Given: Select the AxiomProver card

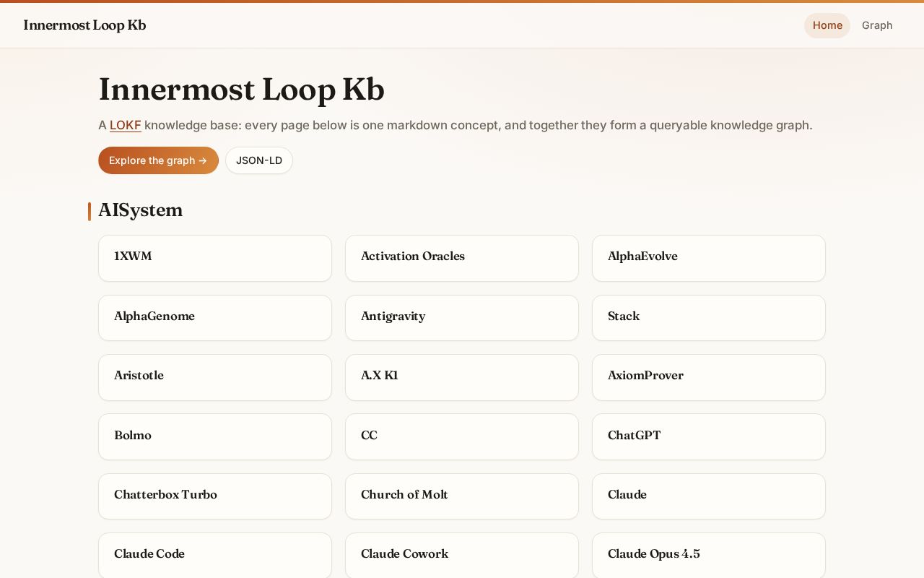Looking at the screenshot, I should [x=709, y=377].
